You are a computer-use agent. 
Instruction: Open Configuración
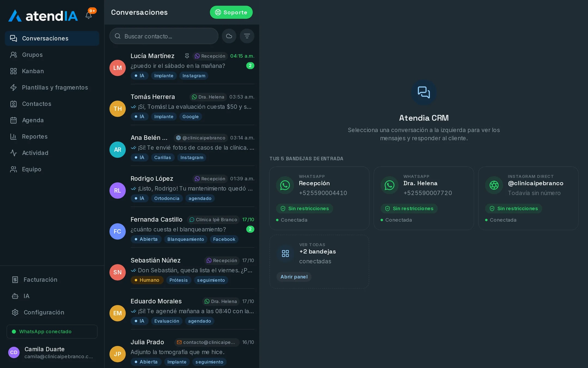click(x=52, y=312)
